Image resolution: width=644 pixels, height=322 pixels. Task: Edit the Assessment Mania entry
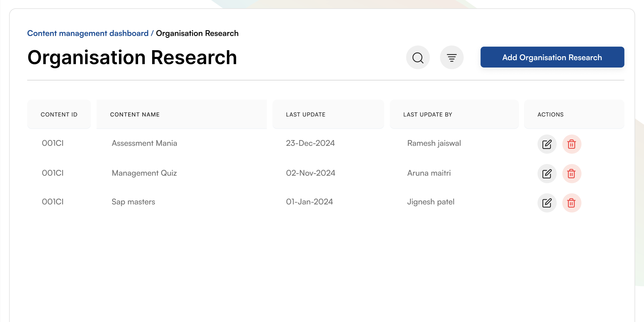[x=547, y=144]
